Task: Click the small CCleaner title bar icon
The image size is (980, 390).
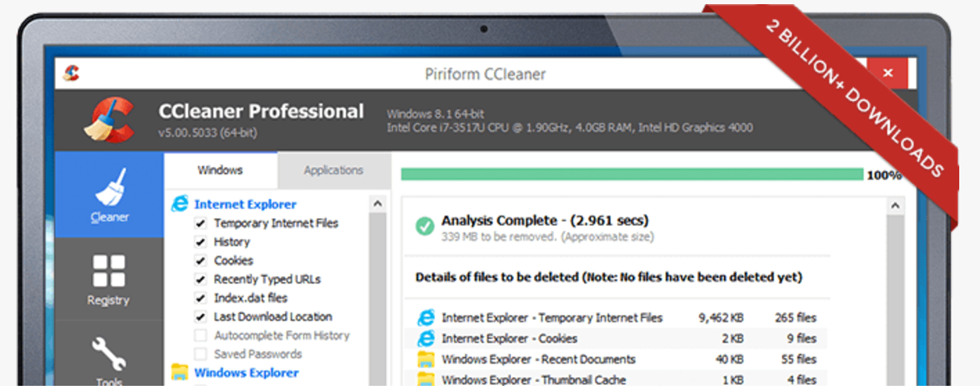Action: (71, 73)
